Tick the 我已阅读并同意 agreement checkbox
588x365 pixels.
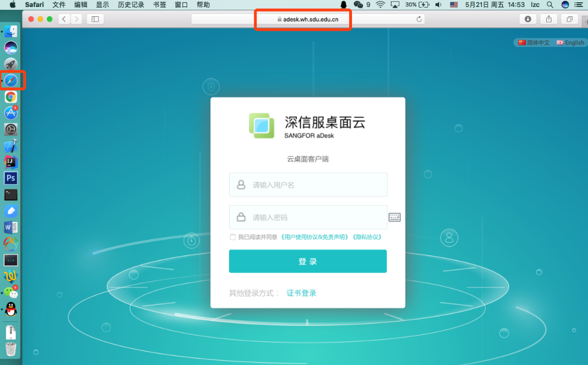point(233,237)
